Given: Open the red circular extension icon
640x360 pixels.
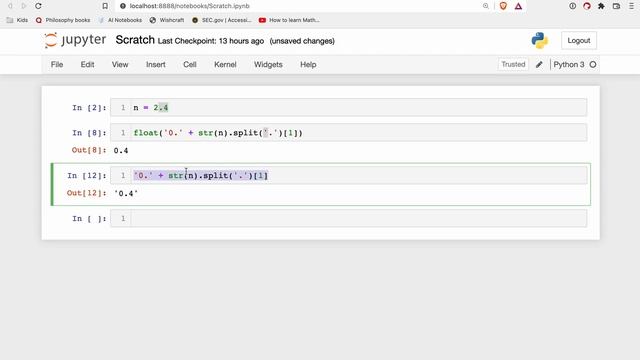Looking at the screenshot, I should [587, 6].
